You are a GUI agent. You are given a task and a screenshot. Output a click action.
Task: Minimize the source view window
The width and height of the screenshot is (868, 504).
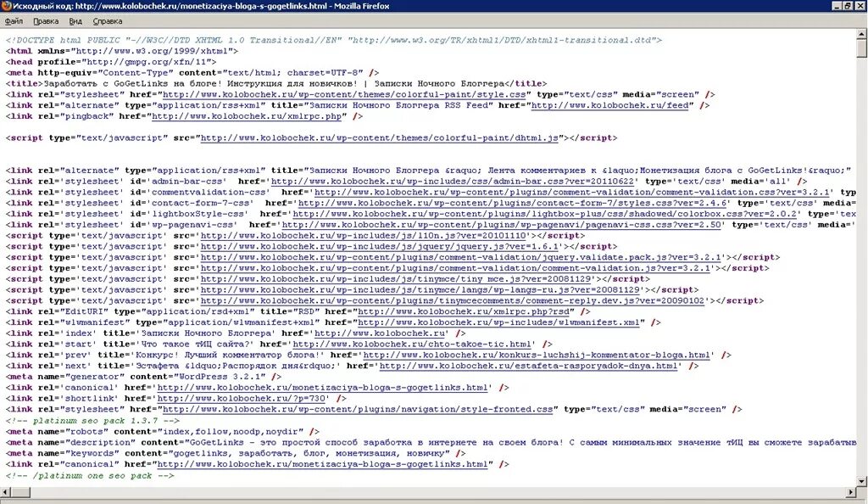[x=837, y=6]
